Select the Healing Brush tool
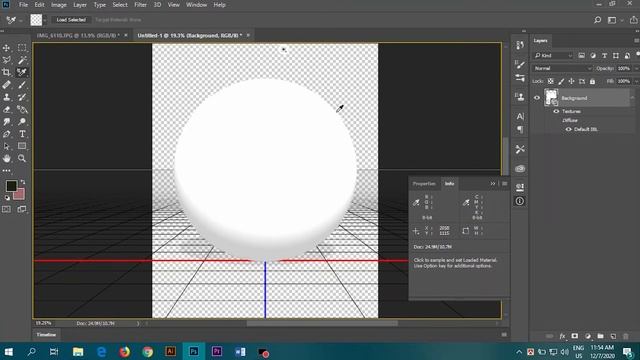Image resolution: width=640 pixels, height=360 pixels. coord(7,85)
